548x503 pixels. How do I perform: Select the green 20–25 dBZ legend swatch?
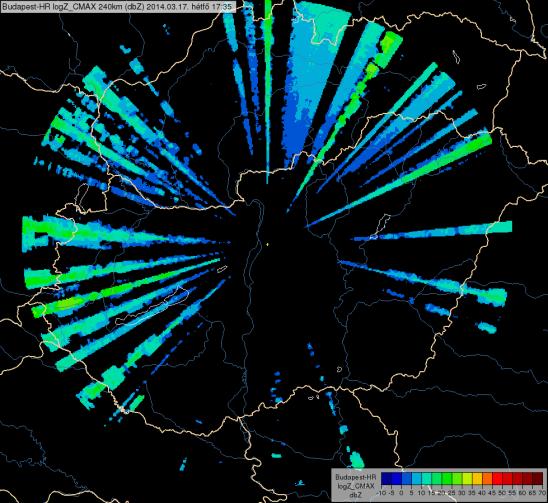click(x=446, y=478)
